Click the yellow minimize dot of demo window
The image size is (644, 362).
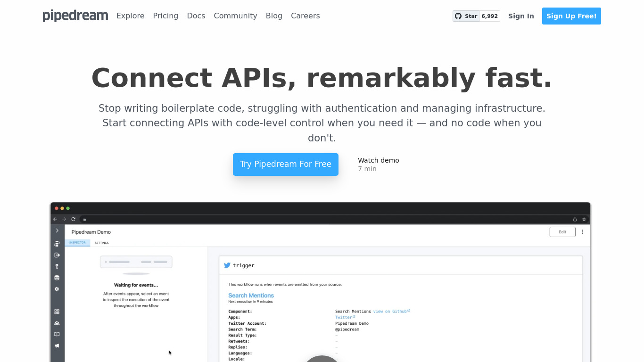(62, 208)
